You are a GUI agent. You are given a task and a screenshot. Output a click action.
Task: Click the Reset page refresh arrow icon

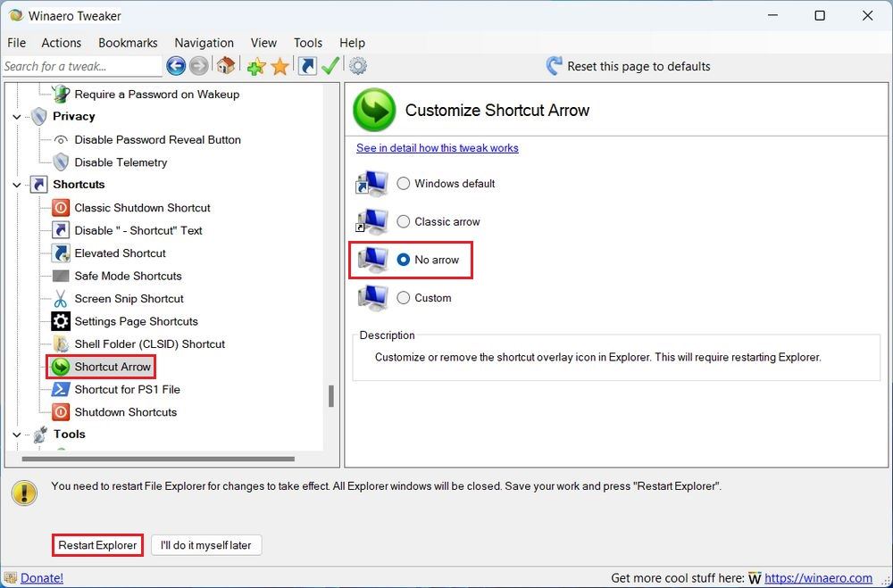[554, 66]
